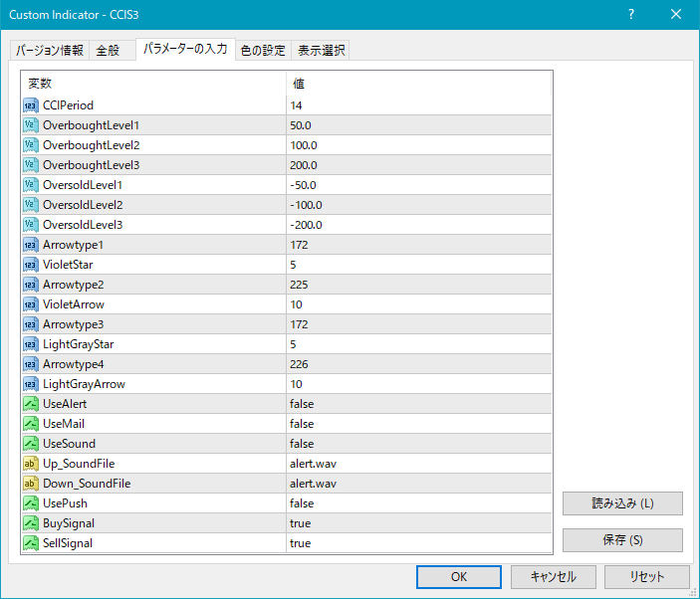Click the integer icon beside CCIPeriod
This screenshot has width=700, height=599.
(x=30, y=105)
